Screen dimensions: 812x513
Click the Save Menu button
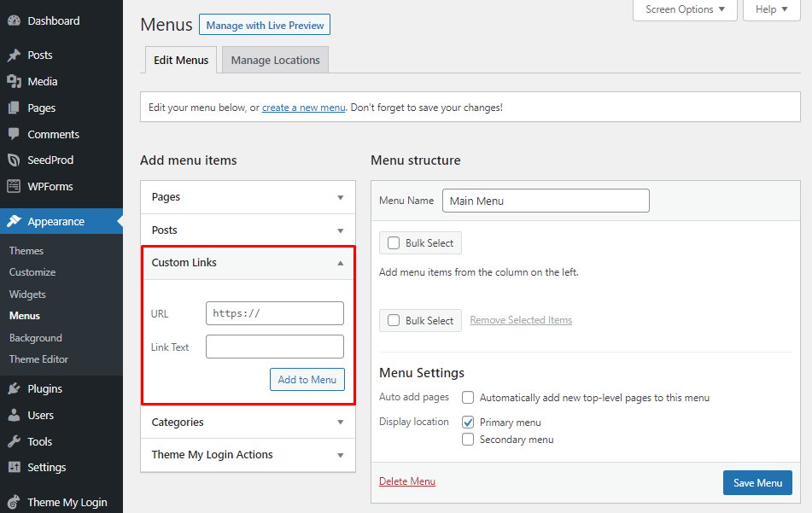coord(757,482)
